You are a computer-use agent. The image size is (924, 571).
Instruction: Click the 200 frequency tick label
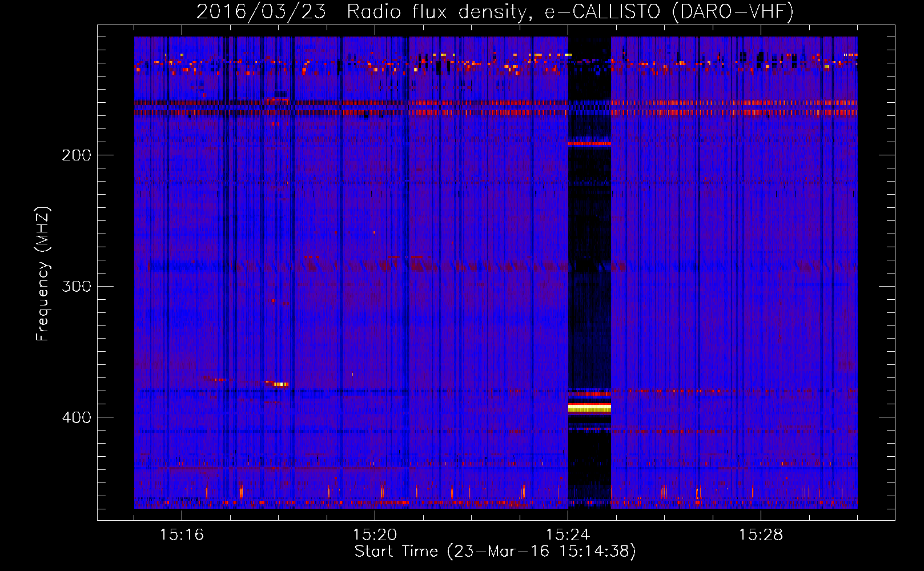pyautogui.click(x=77, y=155)
